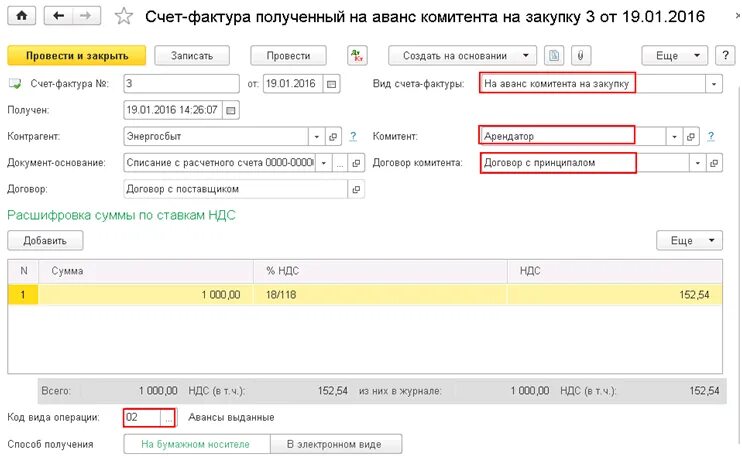Select row number 1 cell
This screenshot has width=742, height=459.
tap(23, 295)
